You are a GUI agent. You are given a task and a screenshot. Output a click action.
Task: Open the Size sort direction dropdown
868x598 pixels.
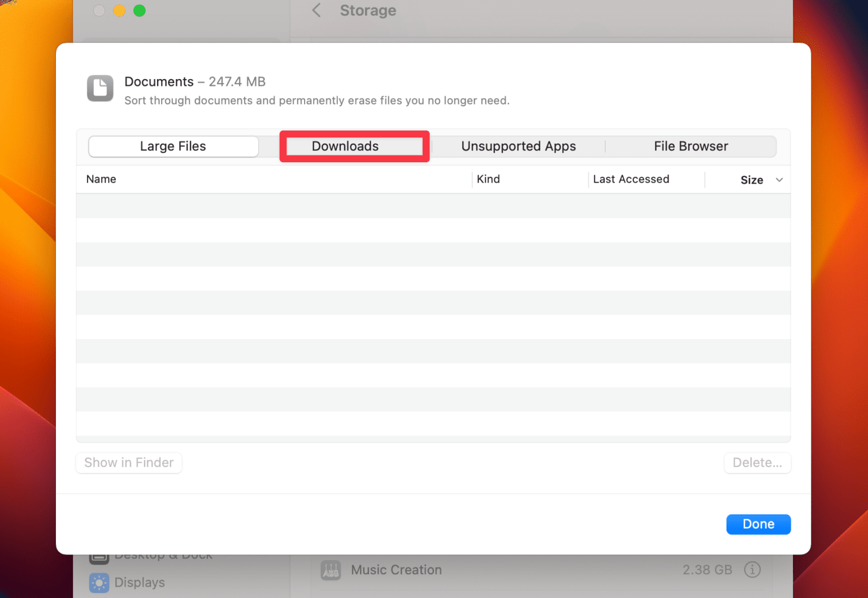click(780, 180)
